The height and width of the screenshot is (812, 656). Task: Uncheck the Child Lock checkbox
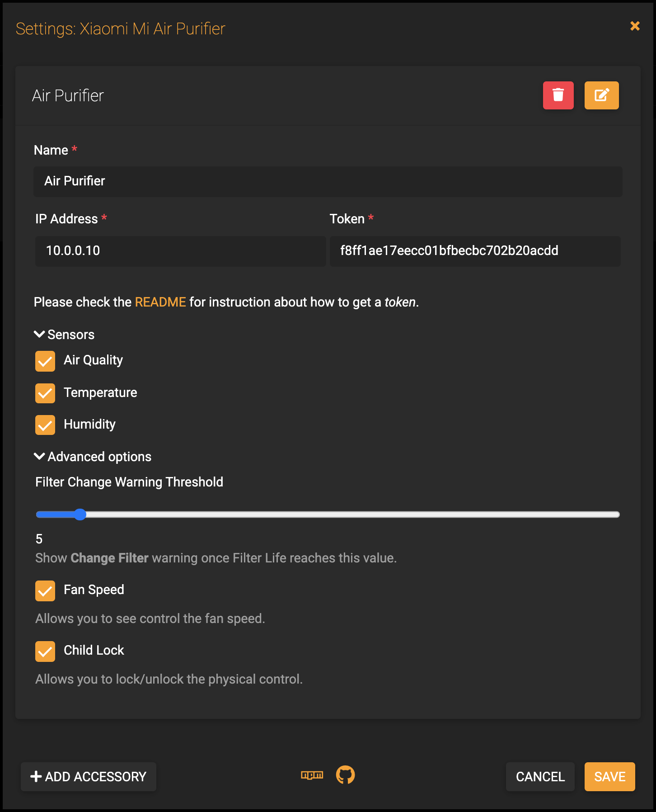click(45, 651)
